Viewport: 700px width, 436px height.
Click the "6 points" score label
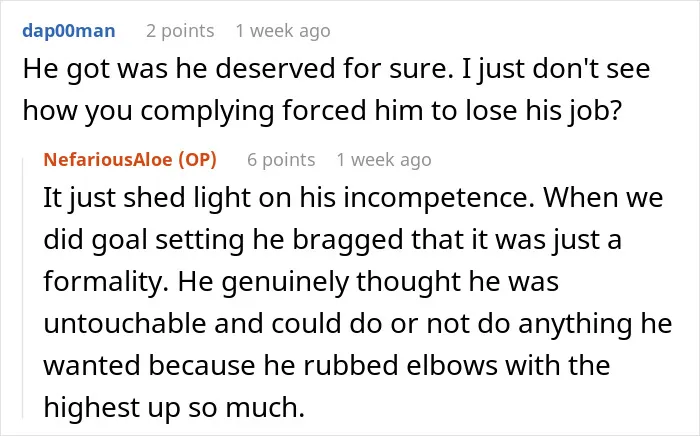coord(281,159)
